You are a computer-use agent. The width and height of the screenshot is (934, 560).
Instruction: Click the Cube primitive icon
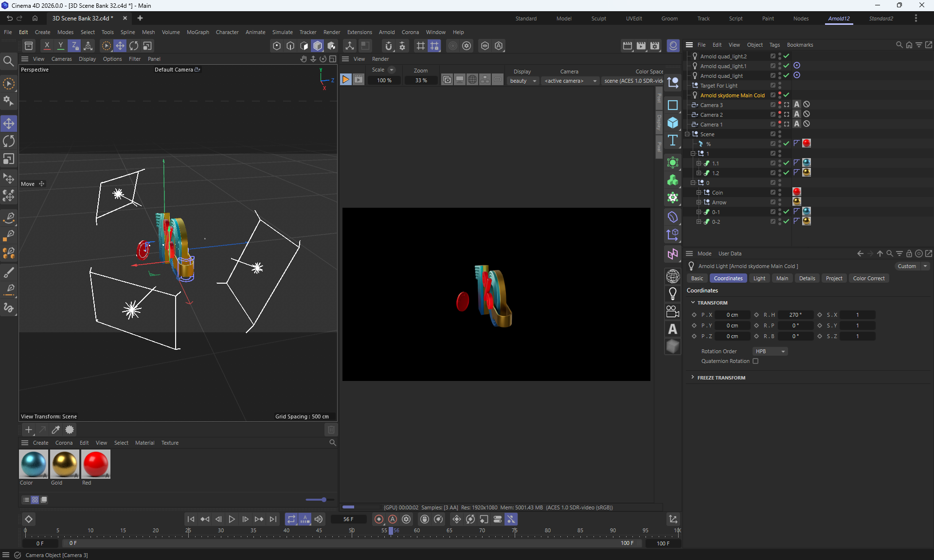(x=673, y=123)
